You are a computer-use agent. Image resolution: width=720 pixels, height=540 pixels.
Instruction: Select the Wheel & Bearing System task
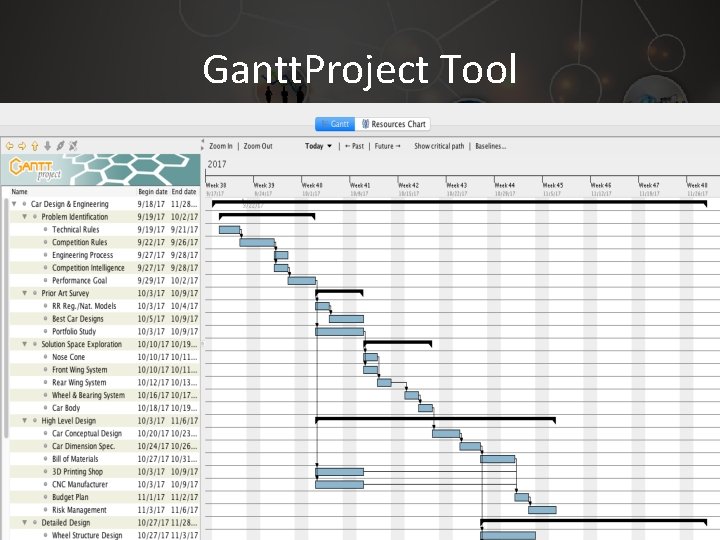105,395
